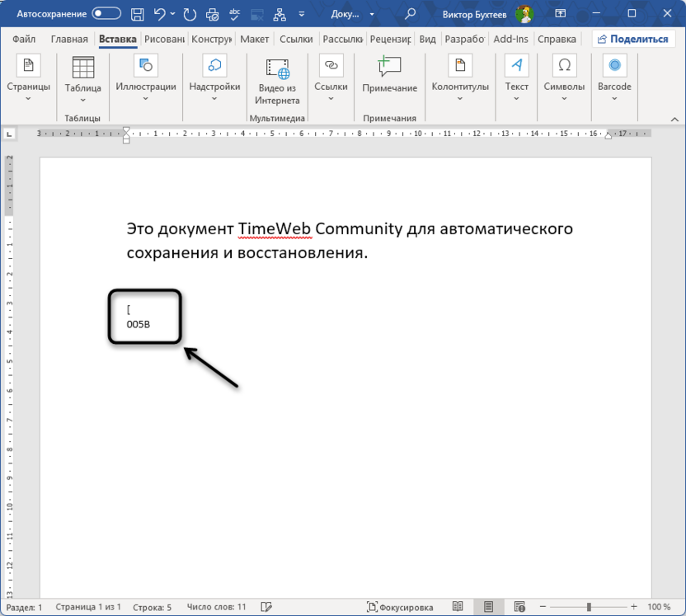Viewport: 686px width, 616px height.
Task: Expand the Символы dropdown arrow
Action: (x=564, y=99)
